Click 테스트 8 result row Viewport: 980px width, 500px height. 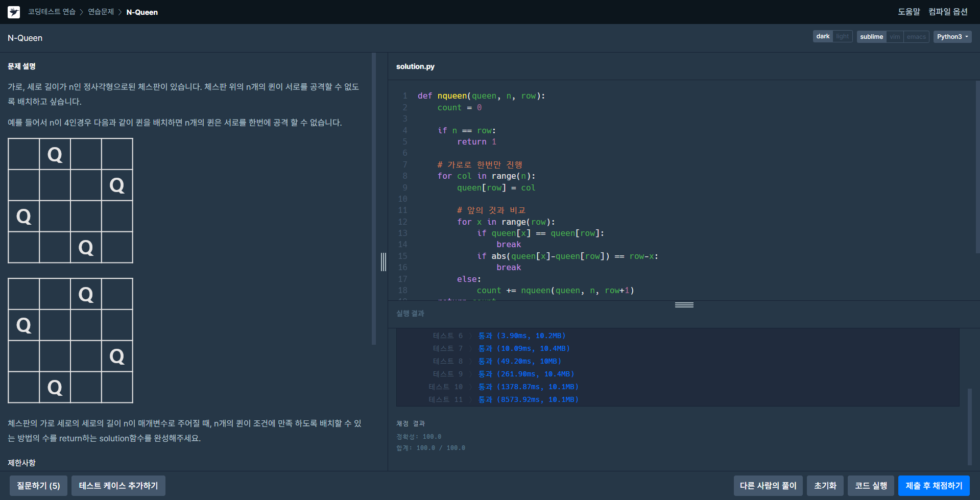pyautogui.click(x=497, y=361)
